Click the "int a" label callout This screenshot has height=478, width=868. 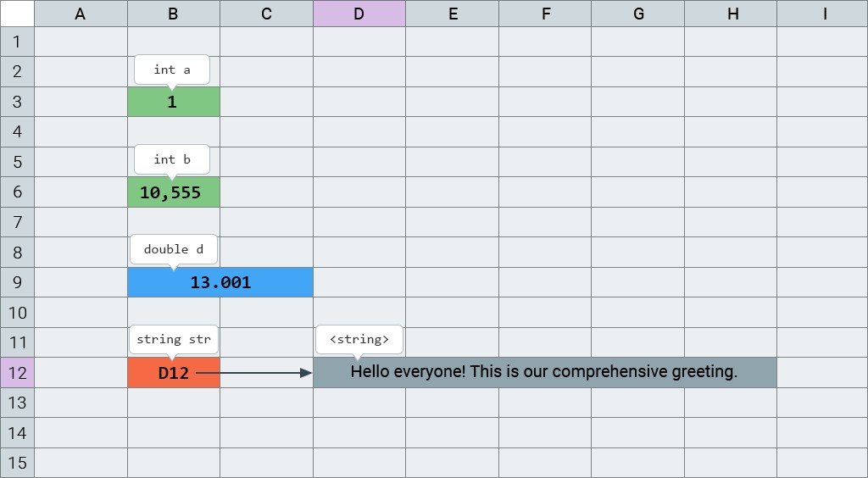172,69
